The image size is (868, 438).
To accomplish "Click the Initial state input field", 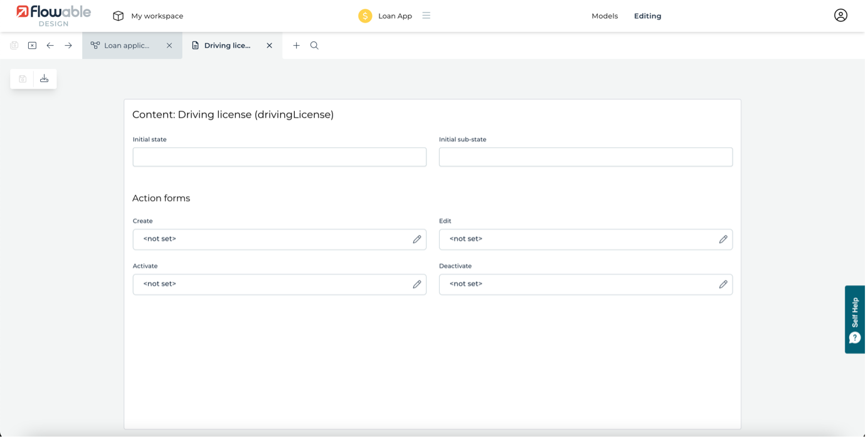I will tap(279, 157).
